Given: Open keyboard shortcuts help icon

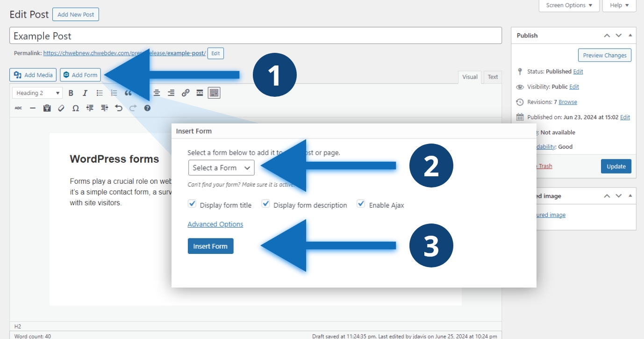Looking at the screenshot, I should [147, 108].
